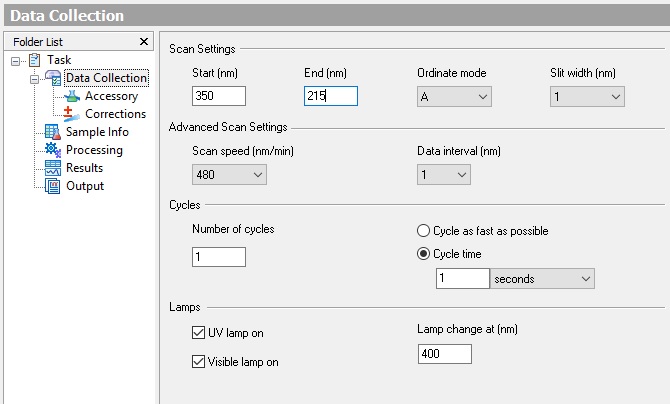This screenshot has width=670, height=404.
Task: Open the Ordinate mode dropdown
Action: 454,96
